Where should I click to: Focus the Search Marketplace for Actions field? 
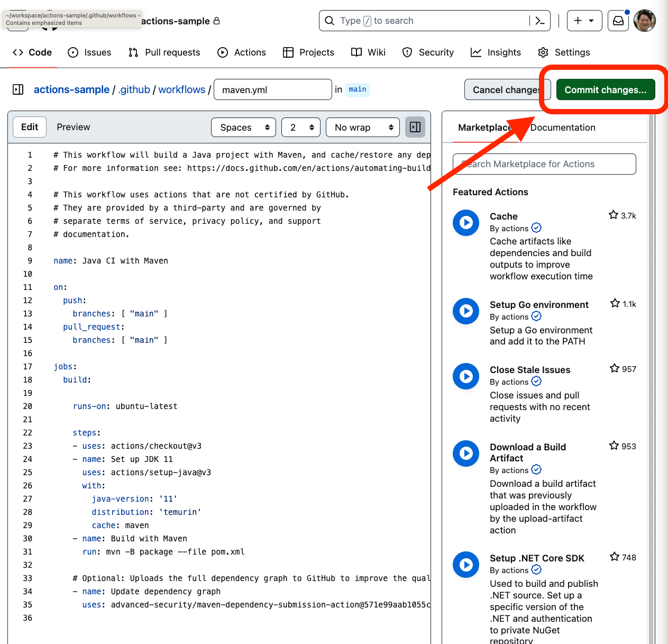pyautogui.click(x=544, y=164)
